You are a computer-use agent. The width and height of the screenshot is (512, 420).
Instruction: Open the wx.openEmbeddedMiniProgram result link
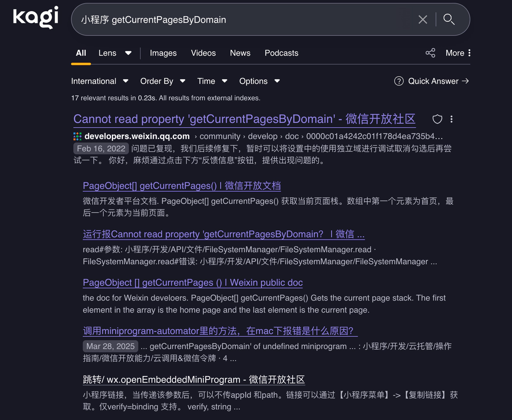coord(194,379)
